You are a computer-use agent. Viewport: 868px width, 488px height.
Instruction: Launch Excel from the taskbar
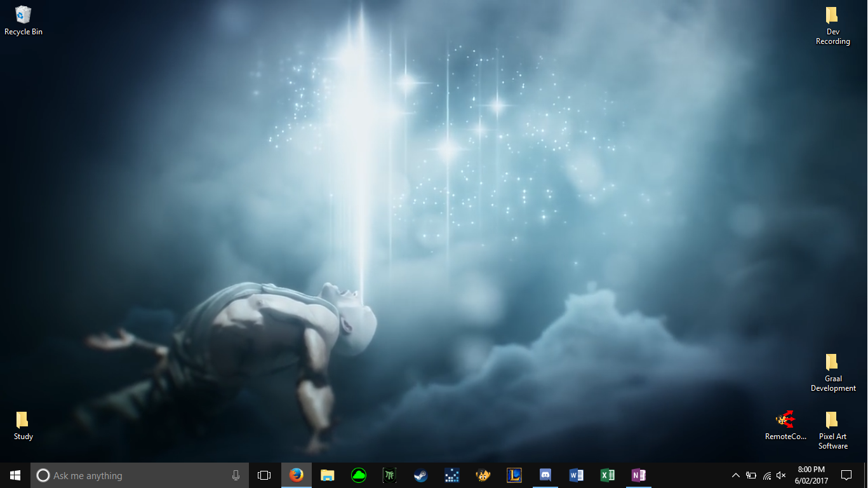tap(607, 475)
